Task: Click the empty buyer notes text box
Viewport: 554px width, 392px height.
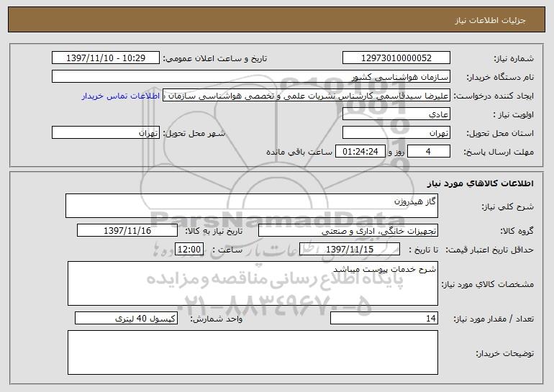Action: (253, 352)
